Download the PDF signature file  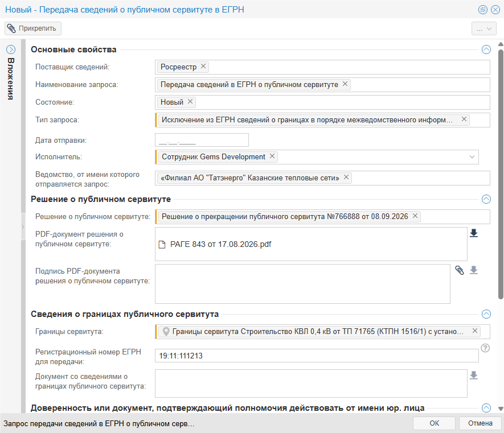[473, 270]
